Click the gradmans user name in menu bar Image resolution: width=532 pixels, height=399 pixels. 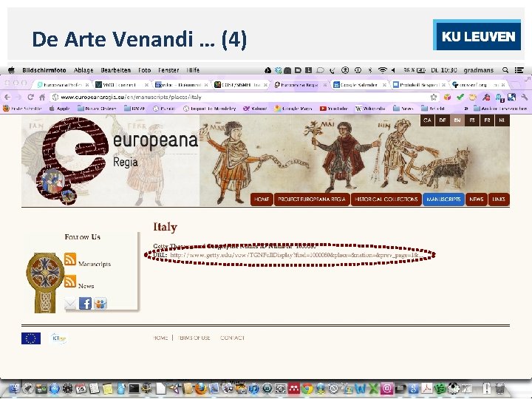click(x=478, y=70)
